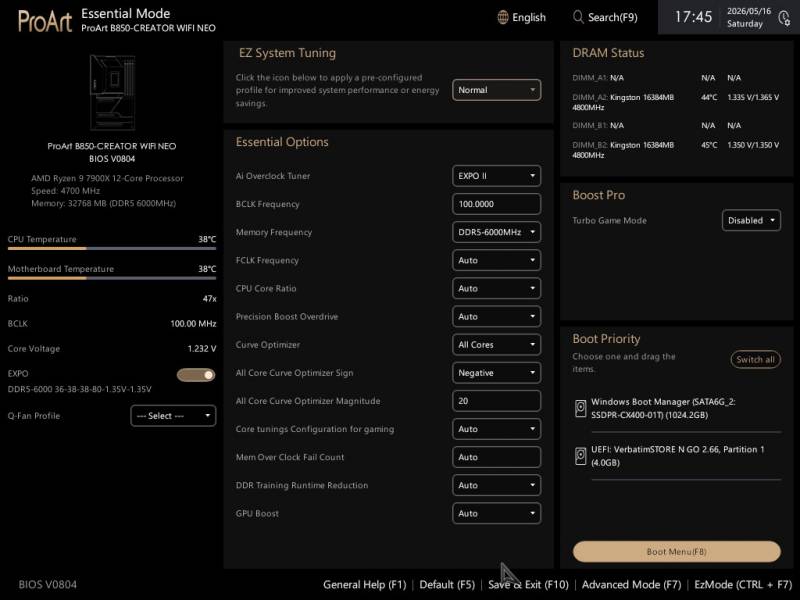Click the 17:45 time display
800x600 pixels.
[693, 17]
